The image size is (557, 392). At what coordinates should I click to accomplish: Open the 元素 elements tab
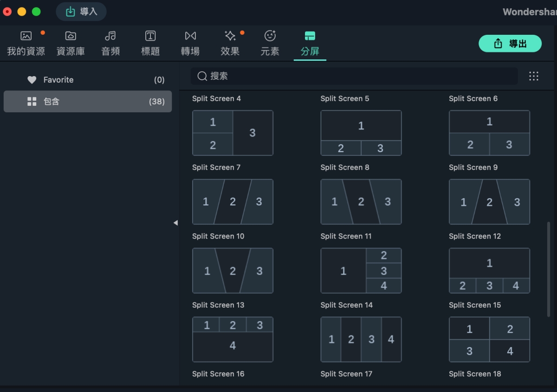tap(270, 44)
